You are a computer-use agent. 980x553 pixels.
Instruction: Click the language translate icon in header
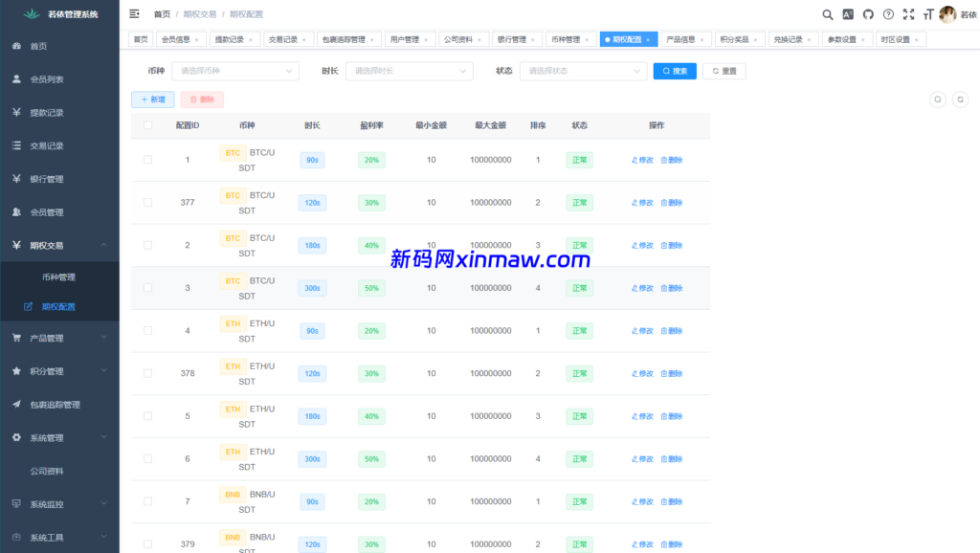point(848,14)
